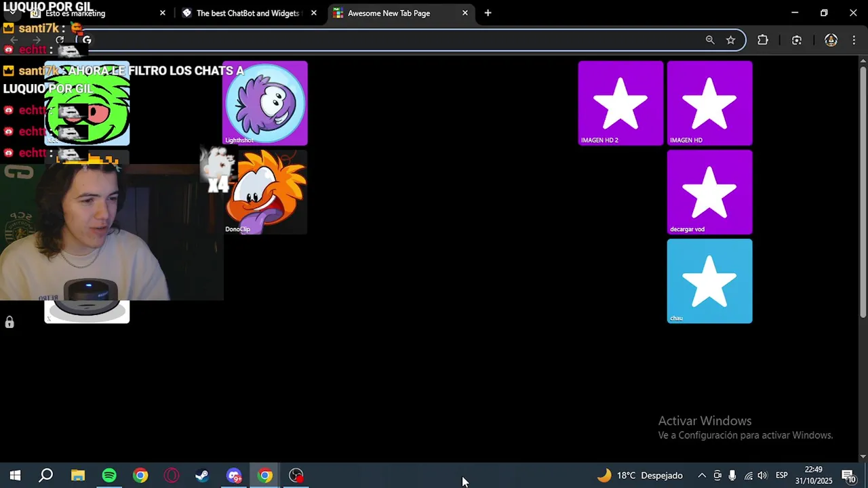Click the microphone tray icon
This screenshot has height=488, width=868.
click(732, 475)
